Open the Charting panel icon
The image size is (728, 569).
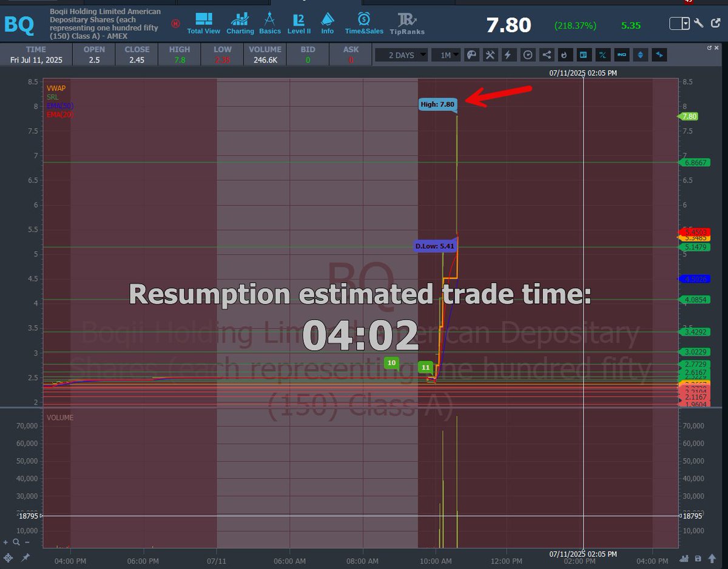point(240,24)
